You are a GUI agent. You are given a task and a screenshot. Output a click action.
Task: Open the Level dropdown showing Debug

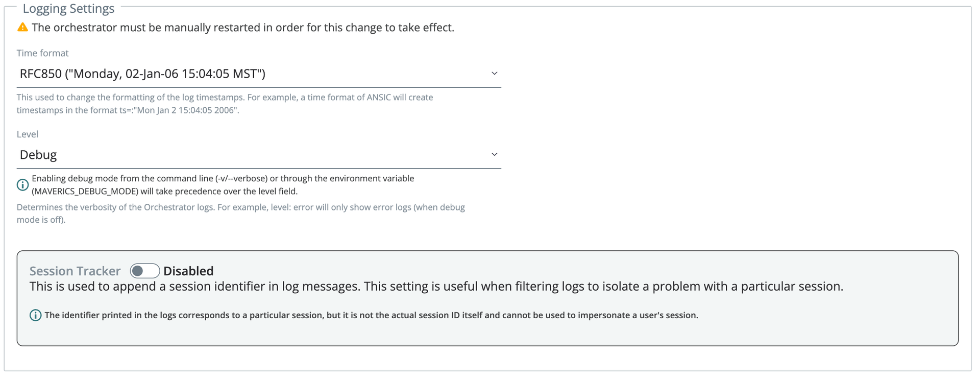coord(259,155)
